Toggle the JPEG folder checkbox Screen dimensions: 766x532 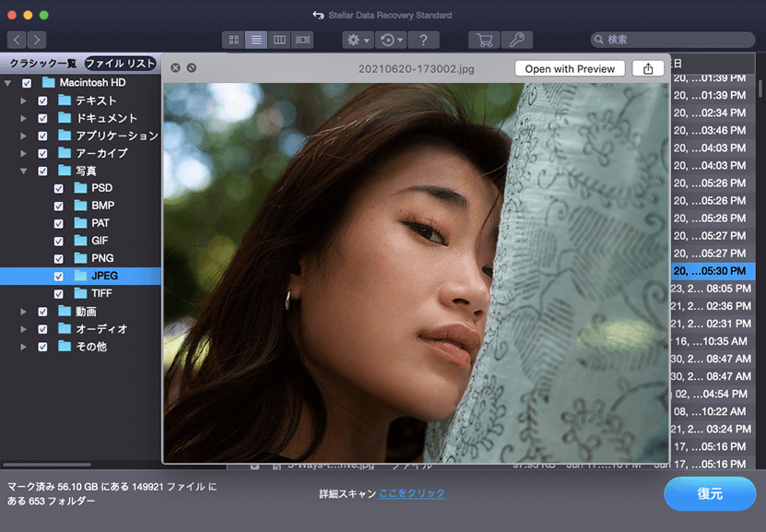pos(59,276)
